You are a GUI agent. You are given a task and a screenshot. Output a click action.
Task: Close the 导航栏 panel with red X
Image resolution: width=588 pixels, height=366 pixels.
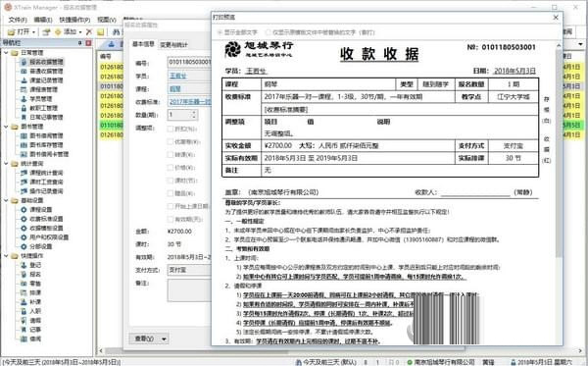coord(88,43)
